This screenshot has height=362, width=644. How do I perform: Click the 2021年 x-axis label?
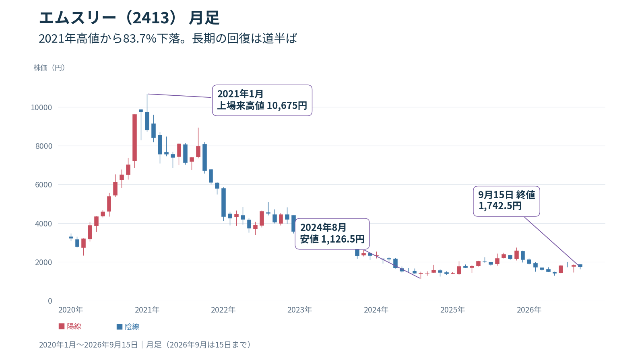click(147, 310)
